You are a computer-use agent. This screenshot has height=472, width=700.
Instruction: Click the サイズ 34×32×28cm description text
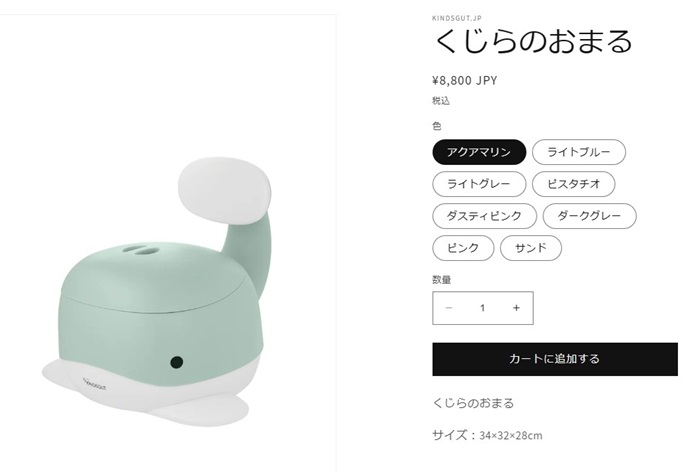click(x=487, y=435)
